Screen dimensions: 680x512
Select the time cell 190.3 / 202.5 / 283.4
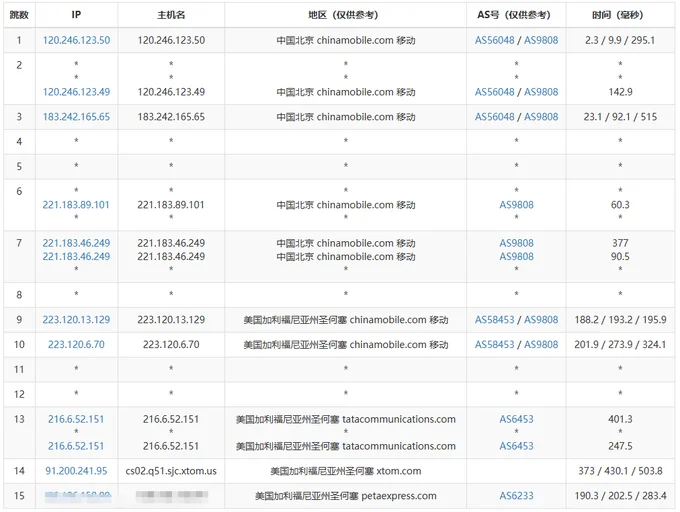pos(621,496)
